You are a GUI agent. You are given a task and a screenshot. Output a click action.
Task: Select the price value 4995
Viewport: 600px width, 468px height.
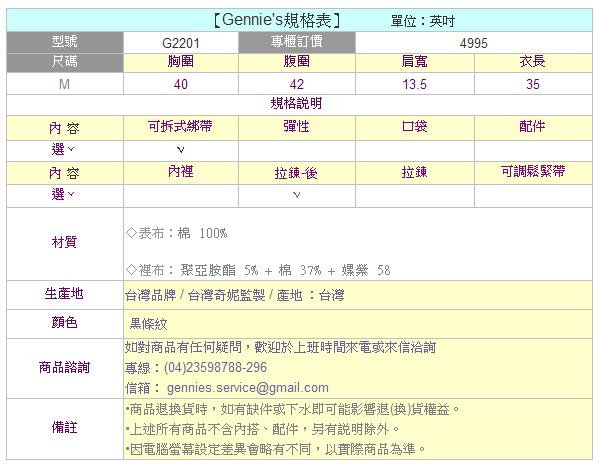tap(473, 43)
